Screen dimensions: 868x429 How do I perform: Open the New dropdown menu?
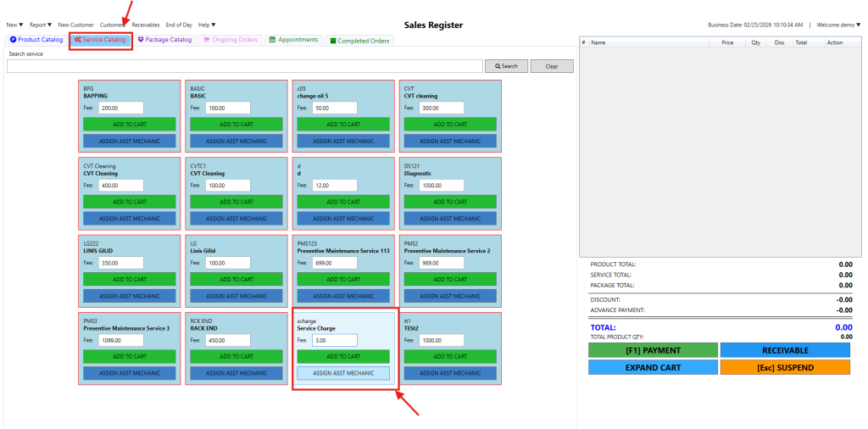[x=14, y=25]
